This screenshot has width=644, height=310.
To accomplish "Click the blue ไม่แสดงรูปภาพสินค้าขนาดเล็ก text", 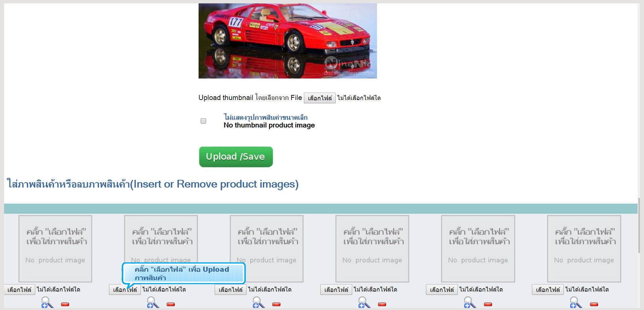I will tap(266, 117).
